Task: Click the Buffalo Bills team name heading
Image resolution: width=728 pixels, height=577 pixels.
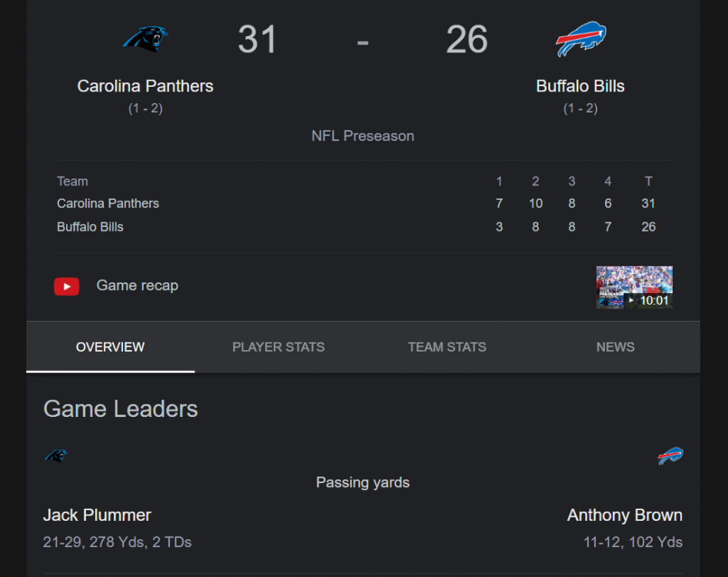Action: [580, 86]
